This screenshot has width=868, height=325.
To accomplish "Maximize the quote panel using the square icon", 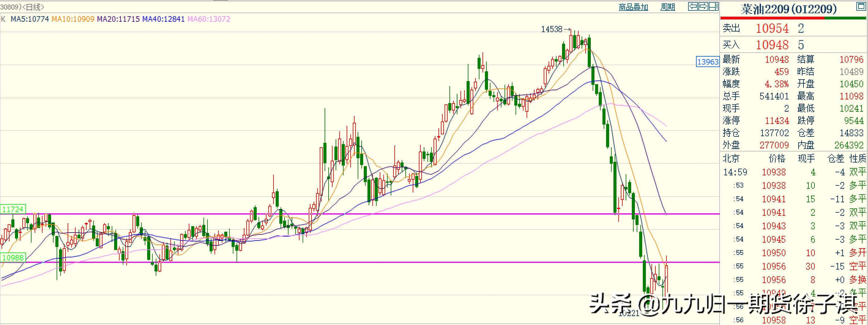I will (861, 7).
